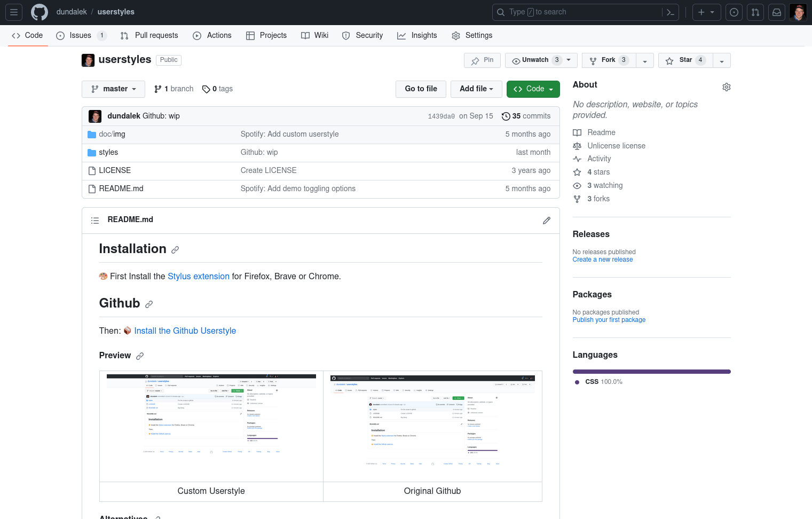Screen dimensions: 812x519
Task: Open the Original Github preview image
Action: click(x=432, y=427)
